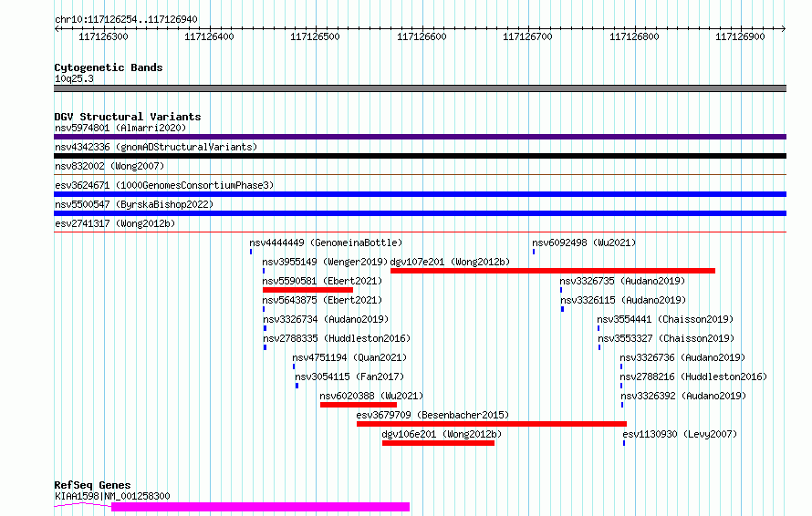Select the red nsv6020388 variant bar
The height and width of the screenshot is (516, 812).
click(359, 405)
